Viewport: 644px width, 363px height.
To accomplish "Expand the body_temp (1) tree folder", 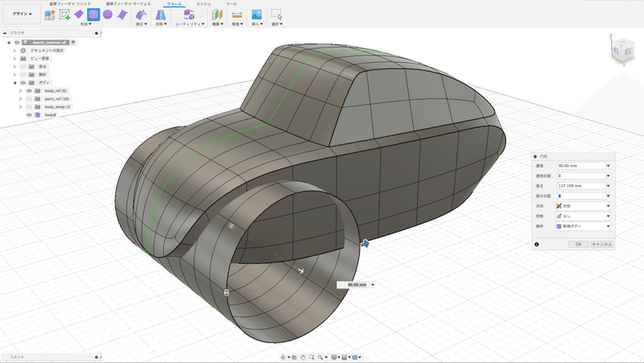I will coord(21,107).
